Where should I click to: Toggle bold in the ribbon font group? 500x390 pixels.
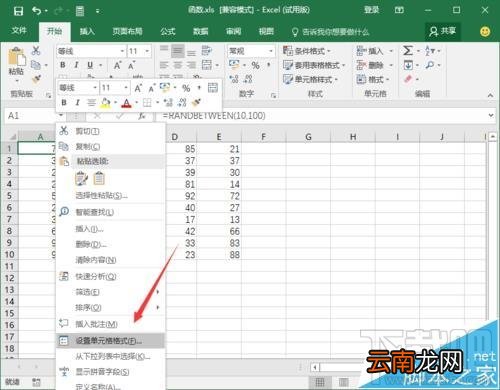63,65
